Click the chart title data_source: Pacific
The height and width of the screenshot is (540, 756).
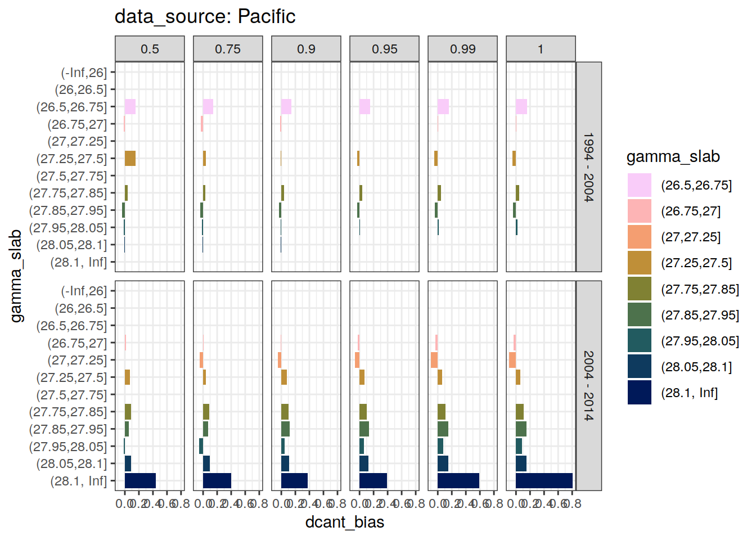pyautogui.click(x=205, y=16)
